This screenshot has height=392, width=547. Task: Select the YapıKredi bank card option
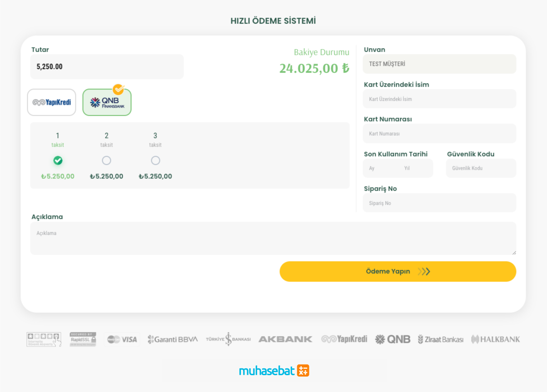(x=51, y=102)
